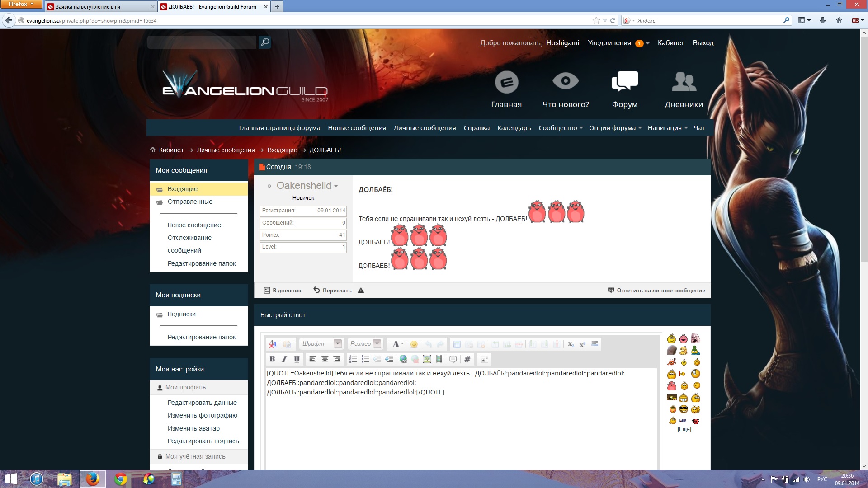Open Отправленные messages folder

pos(189,202)
